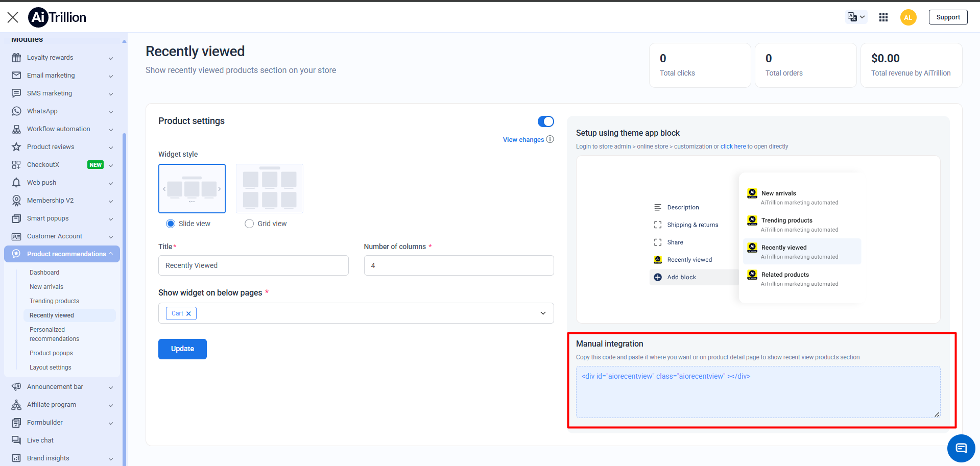Click the Membership V2 badge icon
This screenshot has width=980, height=466.
(16, 201)
